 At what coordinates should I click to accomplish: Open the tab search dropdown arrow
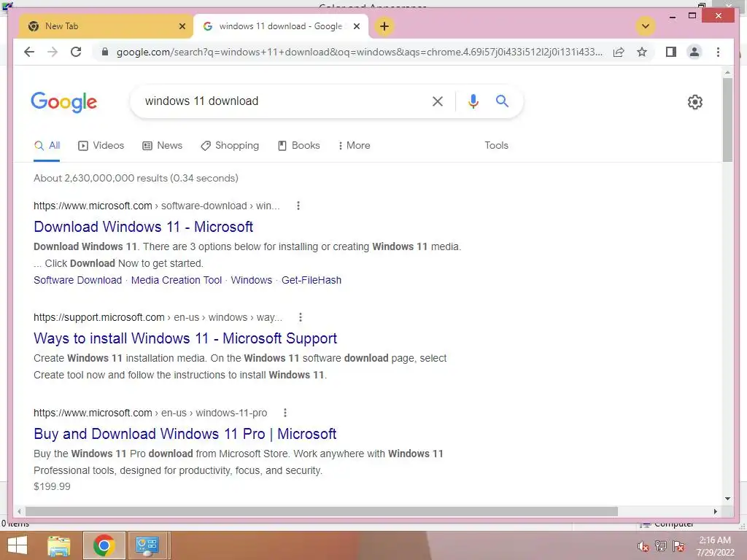pos(645,26)
